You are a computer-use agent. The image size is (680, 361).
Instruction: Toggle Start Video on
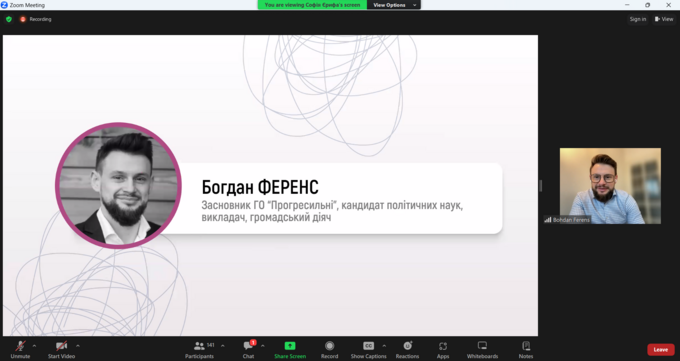point(61,350)
